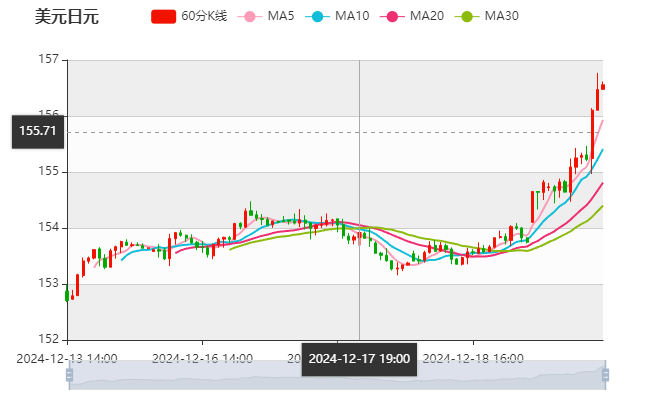Click the green MA30 legend line marker

point(466,16)
